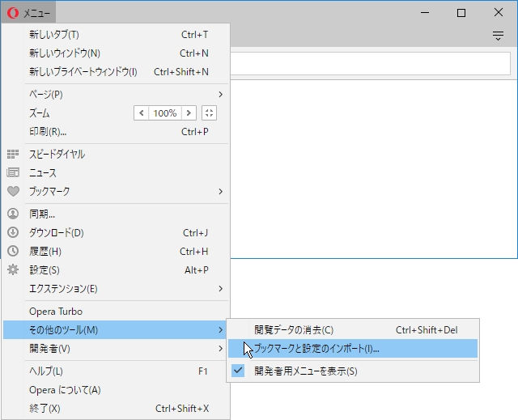Choose 終了(X) to quit Opera

(x=116, y=409)
